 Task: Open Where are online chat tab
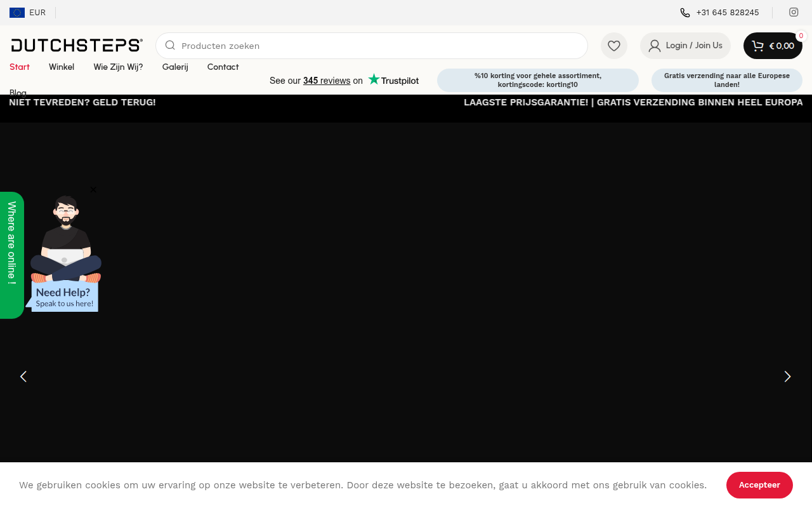pyautogui.click(x=11, y=255)
